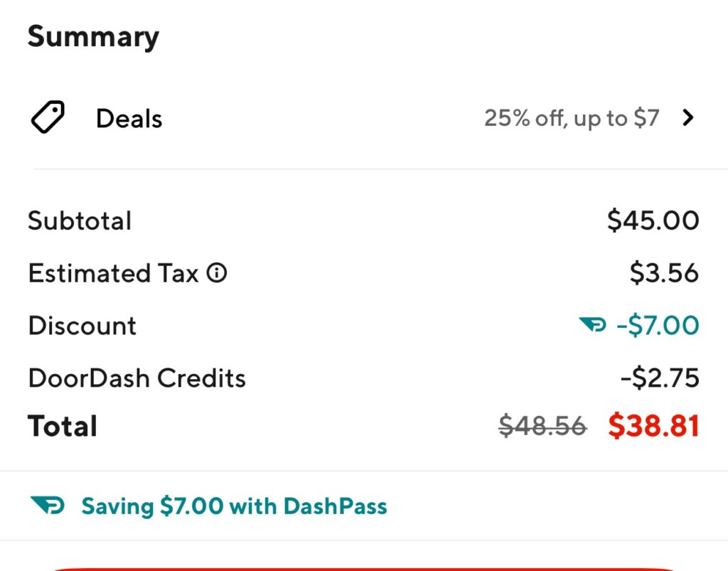Tap the crossed-out $48.56 original total
The width and height of the screenshot is (728, 571).
coord(542,426)
